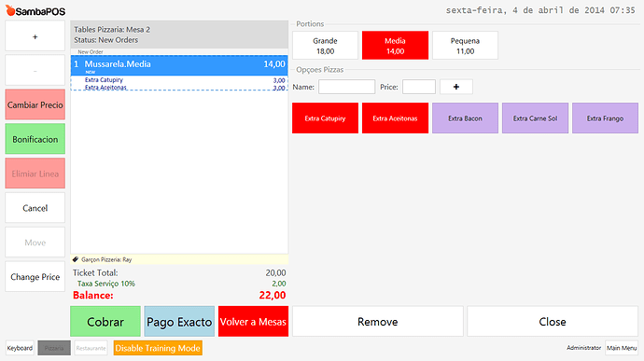644x361 pixels.
Task: Click the Cambiar Precio button
Action: tap(35, 104)
